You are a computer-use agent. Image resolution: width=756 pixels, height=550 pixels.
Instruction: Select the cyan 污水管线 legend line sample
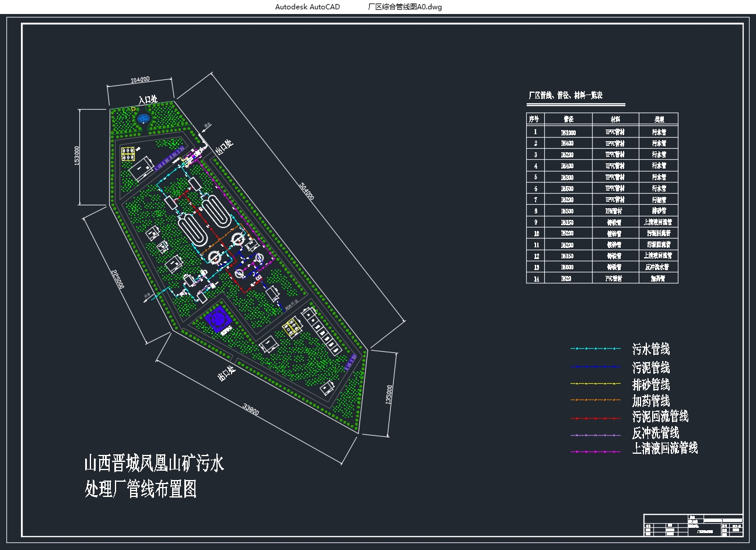595,349
